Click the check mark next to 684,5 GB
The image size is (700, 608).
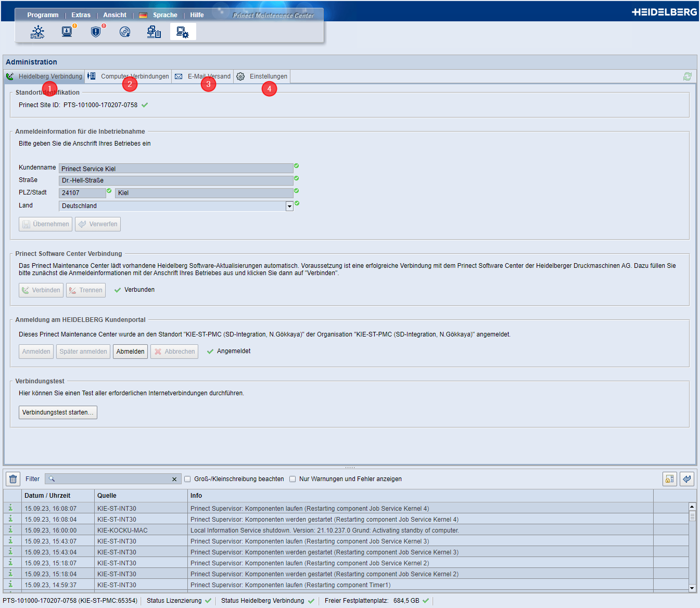click(x=426, y=601)
